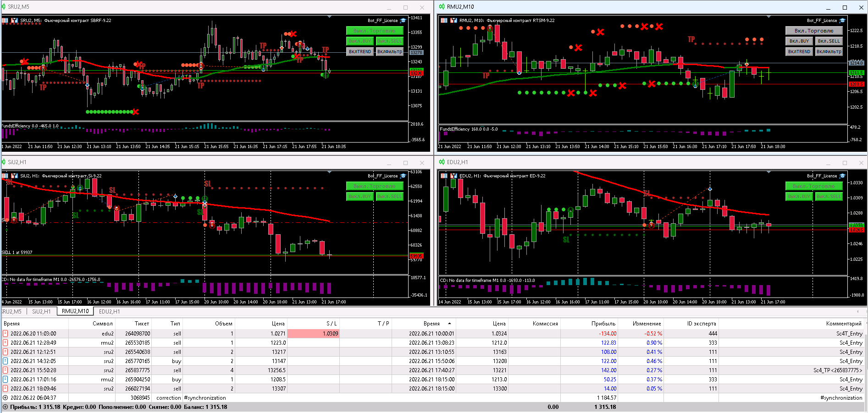Screen dimensions: 868x413
Task: Switch to the SRU2,M5 chart tab
Action: coord(12,312)
